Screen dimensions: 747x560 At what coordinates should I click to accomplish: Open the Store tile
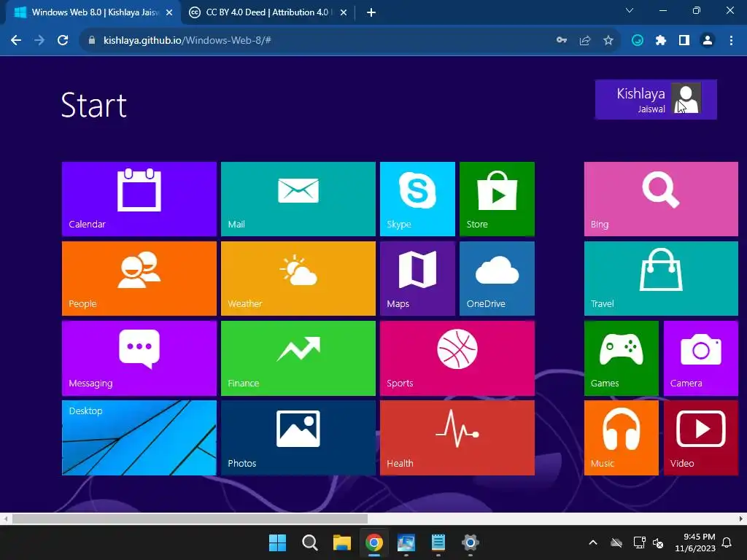[x=497, y=198]
